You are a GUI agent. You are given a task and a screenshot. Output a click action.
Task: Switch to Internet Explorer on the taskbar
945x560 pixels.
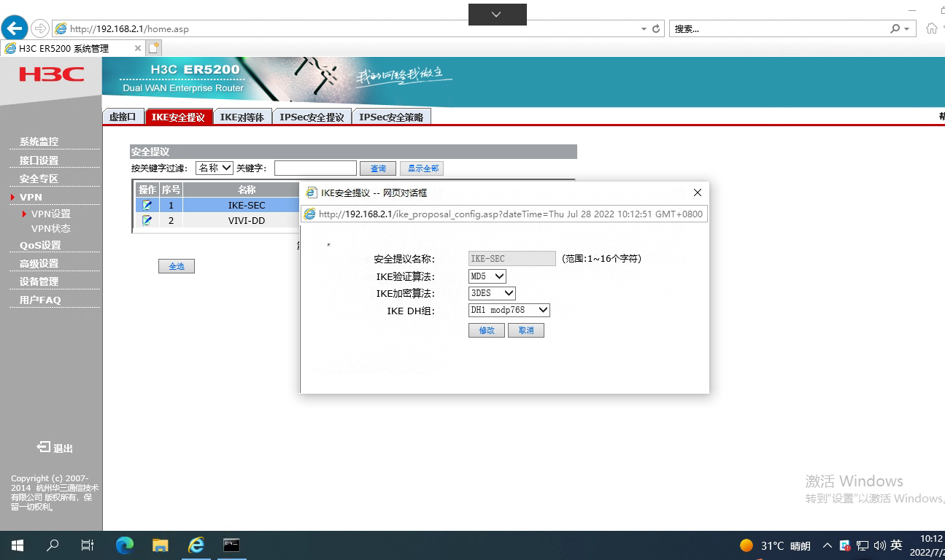[196, 545]
